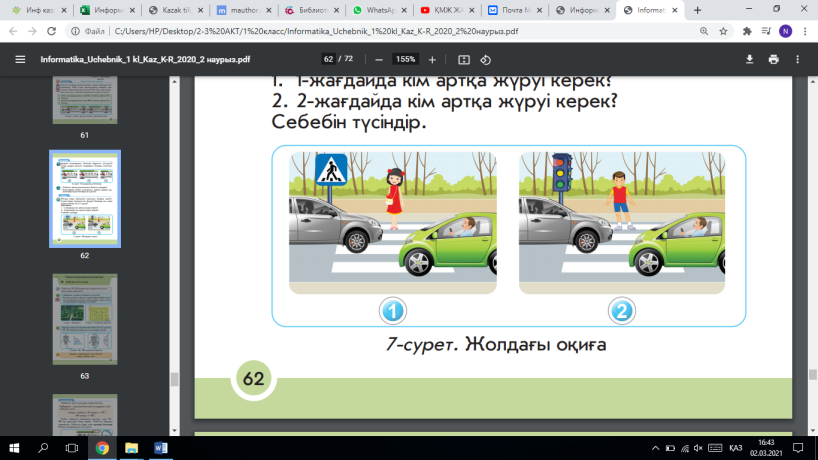Viewport: 818px width, 460px height.
Task: Go forward in browser history
Action: click(x=32, y=31)
